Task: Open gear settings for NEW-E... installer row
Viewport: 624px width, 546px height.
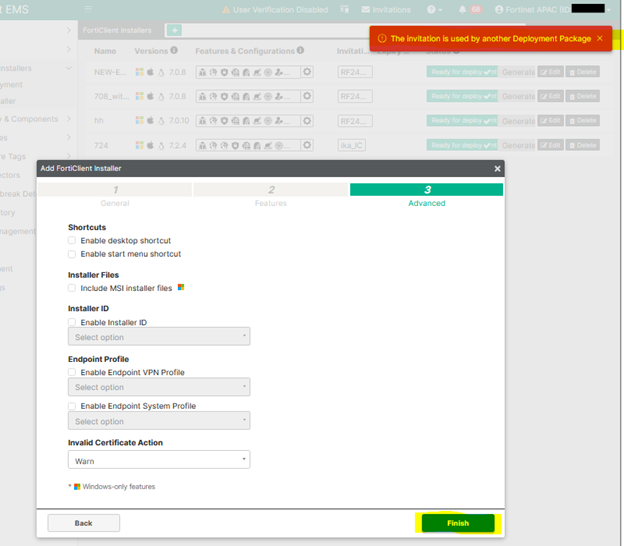Action: tap(307, 72)
